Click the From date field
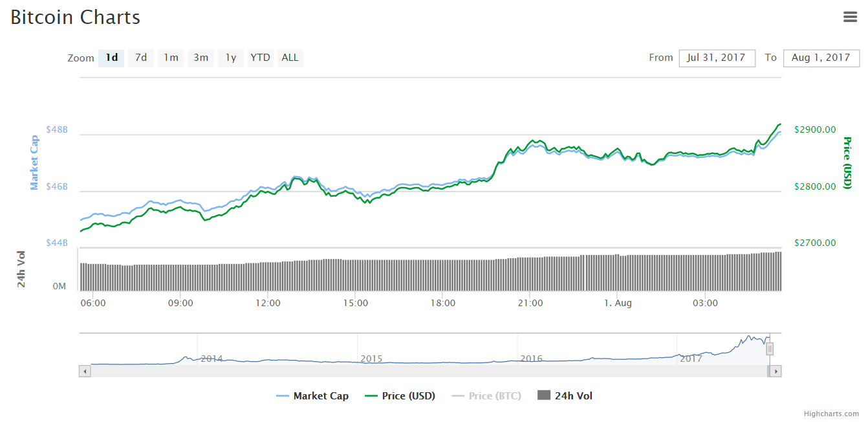The width and height of the screenshot is (868, 422). (717, 58)
